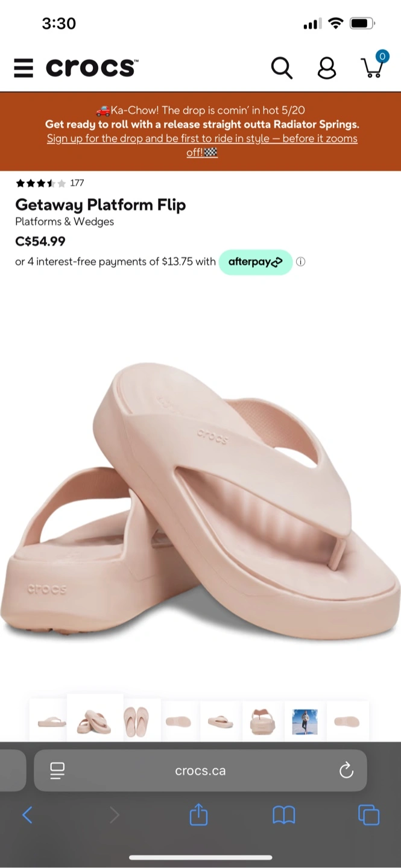Tap the Afterpay badge
The height and width of the screenshot is (868, 401).
(256, 262)
